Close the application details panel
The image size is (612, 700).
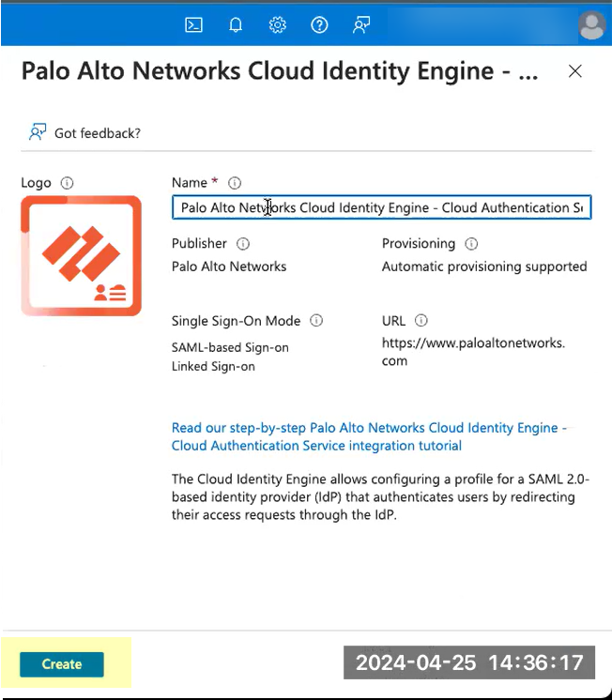[x=575, y=71]
